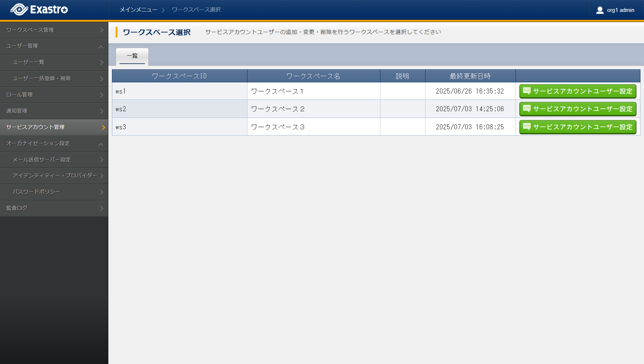
Task: Click the メインメニュー breadcrumb link
Action: [138, 10]
